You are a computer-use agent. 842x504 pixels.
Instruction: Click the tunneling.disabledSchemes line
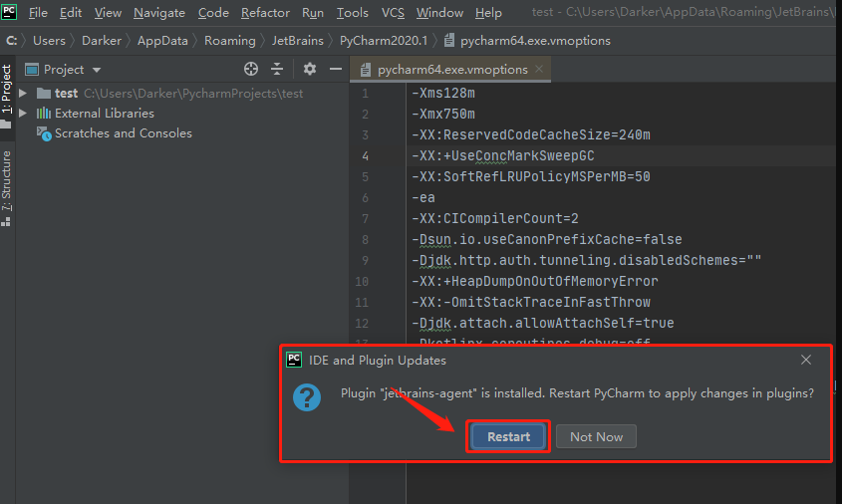[x=586, y=260]
